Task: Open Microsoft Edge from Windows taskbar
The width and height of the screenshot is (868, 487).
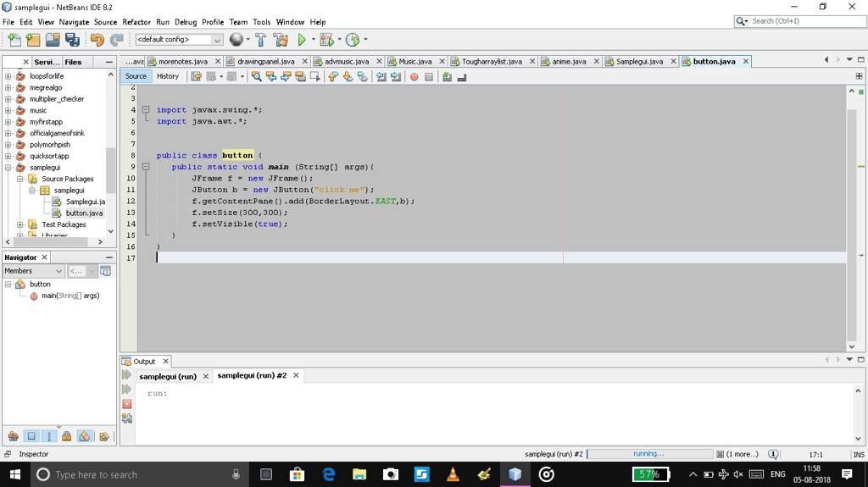Action: pos(328,474)
